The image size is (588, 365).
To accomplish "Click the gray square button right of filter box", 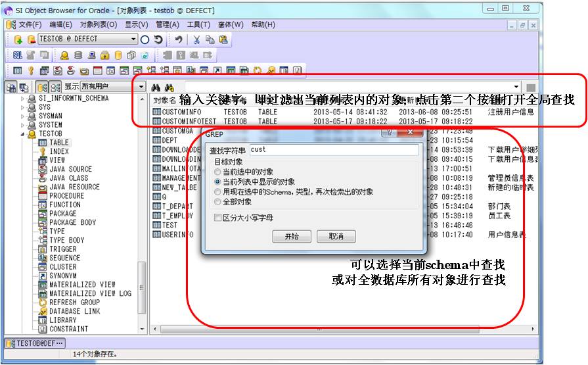I will (x=531, y=87).
